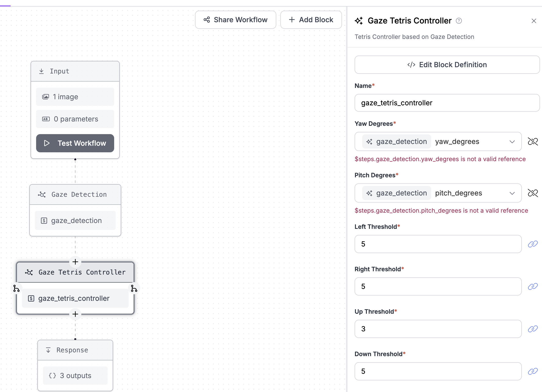Click the link icon beside Down Threshold
Viewport: 542px width, 392px height.
click(x=533, y=371)
